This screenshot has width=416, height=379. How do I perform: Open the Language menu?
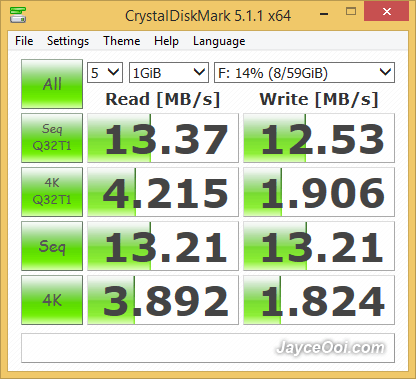[219, 41]
